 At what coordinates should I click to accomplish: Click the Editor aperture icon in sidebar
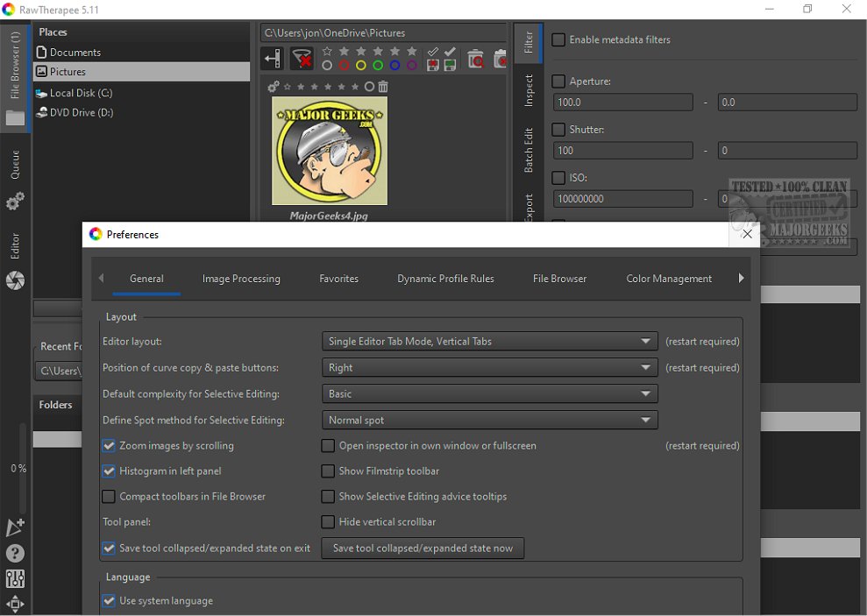click(x=15, y=280)
